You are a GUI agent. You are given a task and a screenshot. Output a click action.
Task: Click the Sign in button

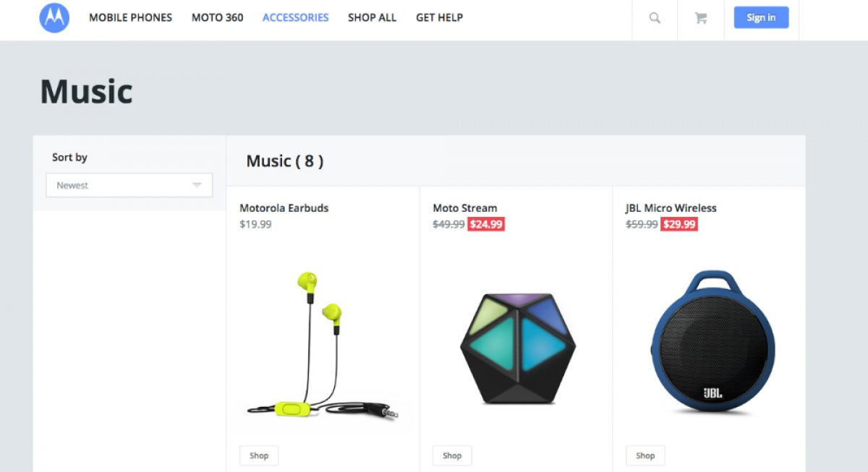click(761, 17)
